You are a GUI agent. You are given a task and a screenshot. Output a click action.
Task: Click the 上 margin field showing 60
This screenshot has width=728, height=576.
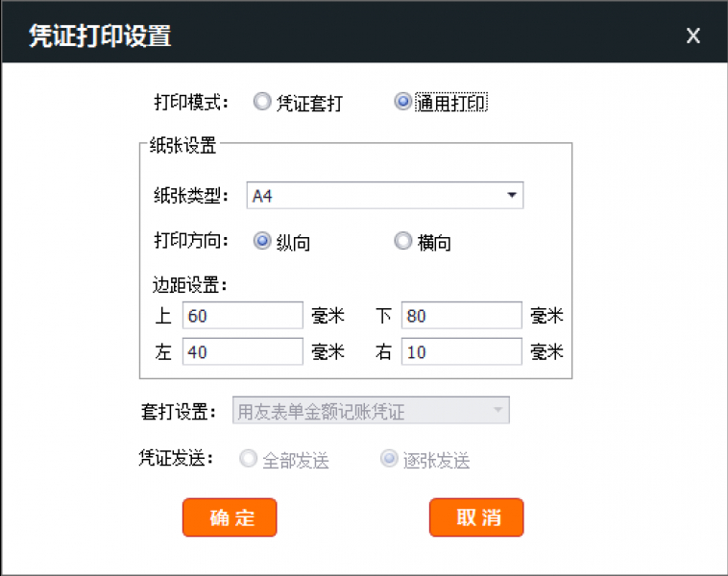pos(242,316)
